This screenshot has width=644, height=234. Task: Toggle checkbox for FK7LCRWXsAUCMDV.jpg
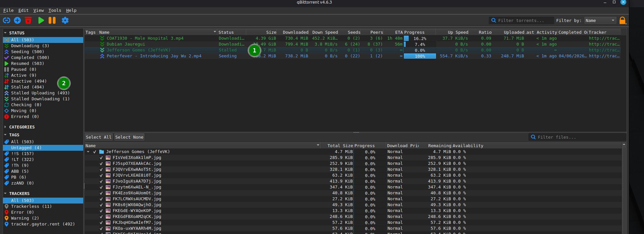(x=101, y=199)
